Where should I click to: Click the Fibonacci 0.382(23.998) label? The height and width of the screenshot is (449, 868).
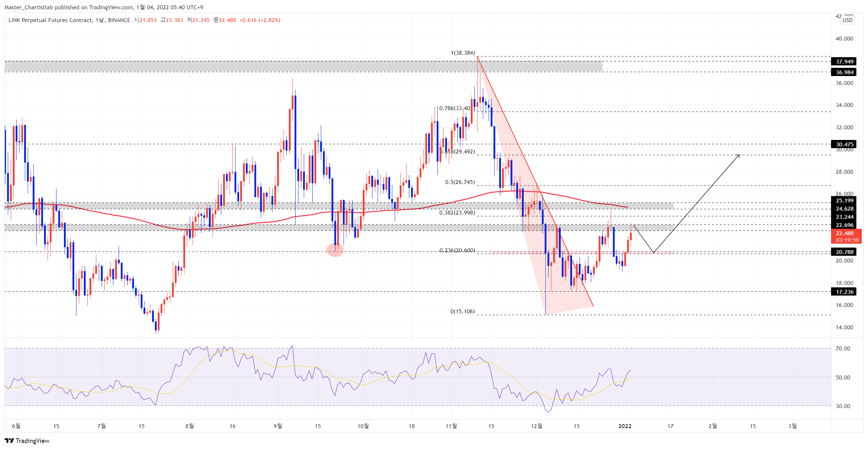457,213
